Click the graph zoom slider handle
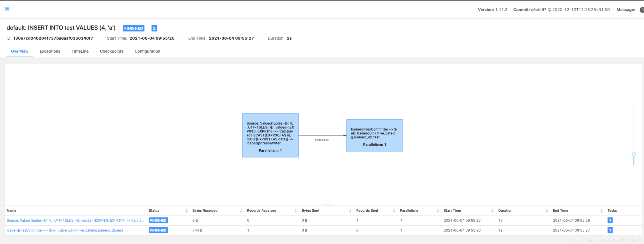Image resolution: width=644 pixels, height=244 pixels. click(x=634, y=154)
